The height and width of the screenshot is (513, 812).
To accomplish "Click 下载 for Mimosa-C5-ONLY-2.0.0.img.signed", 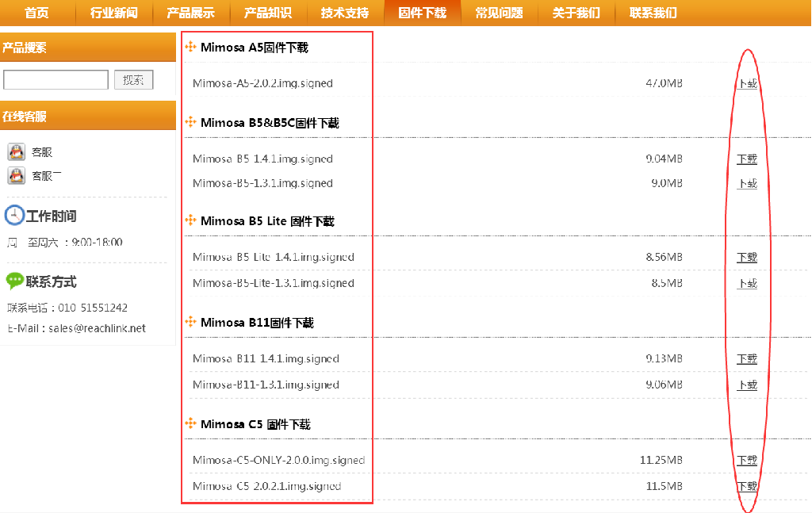I will click(747, 460).
